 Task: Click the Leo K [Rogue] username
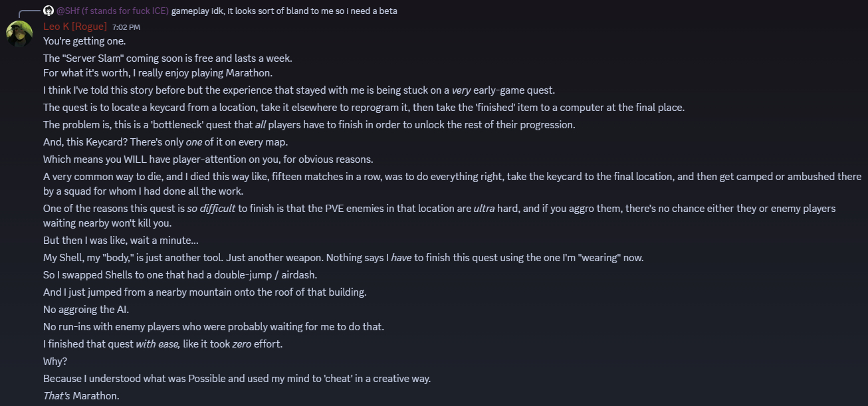[75, 27]
